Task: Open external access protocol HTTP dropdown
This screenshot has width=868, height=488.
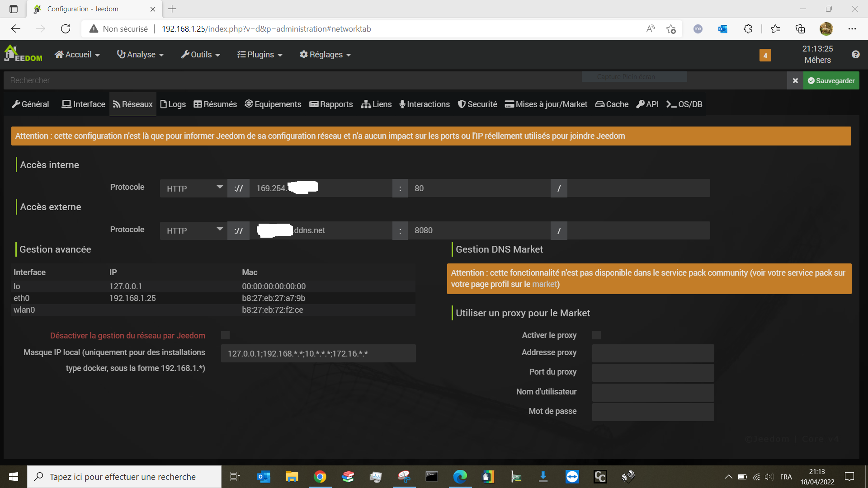Action: coord(193,230)
